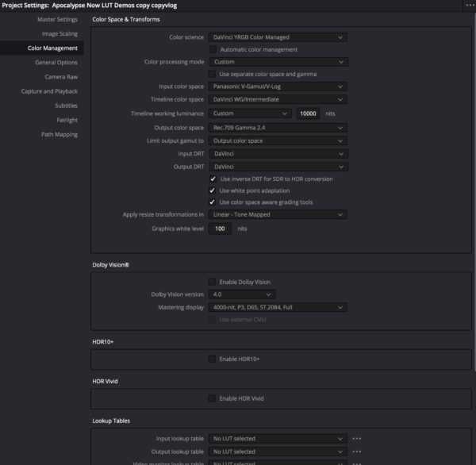Enable Automatic color management checkbox
This screenshot has height=465, width=476.
point(213,49)
